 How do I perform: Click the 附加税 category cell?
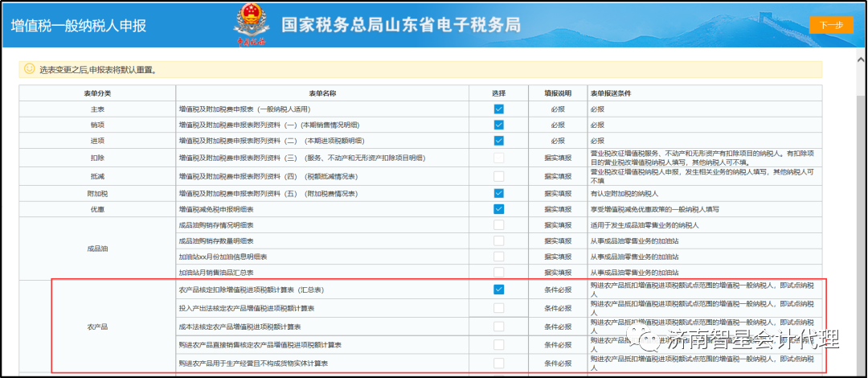[97, 194]
